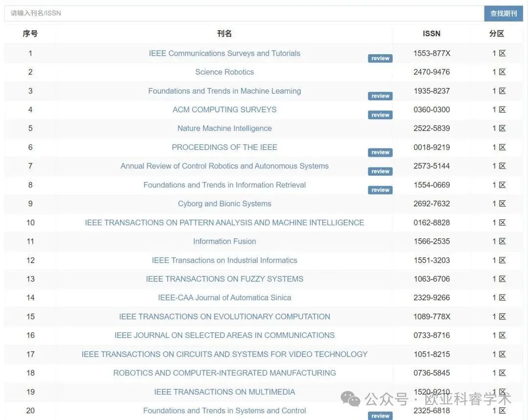This screenshot has width=528, height=420.
Task: Open the Cyborg and Bionic Systems link
Action: coord(224,204)
